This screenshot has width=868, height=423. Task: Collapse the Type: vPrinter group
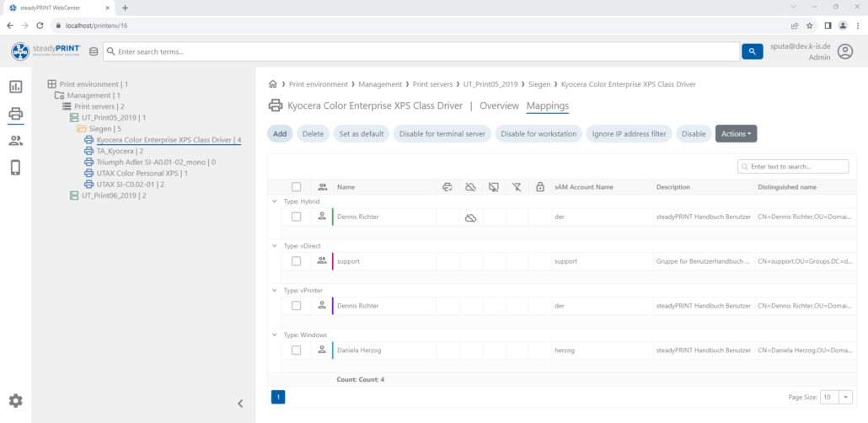pos(274,290)
